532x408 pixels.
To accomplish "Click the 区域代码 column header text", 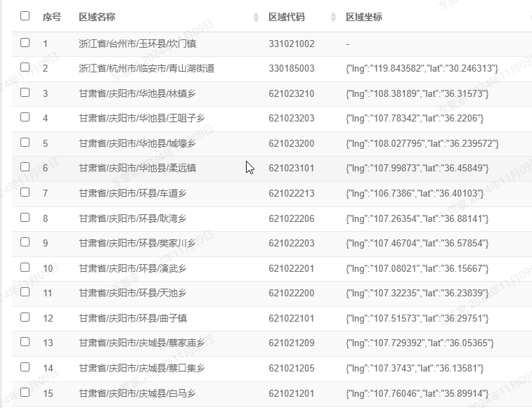I will coord(287,17).
